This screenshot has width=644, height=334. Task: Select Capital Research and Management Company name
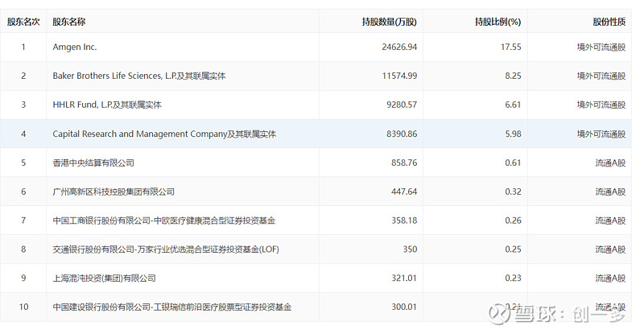(x=164, y=134)
